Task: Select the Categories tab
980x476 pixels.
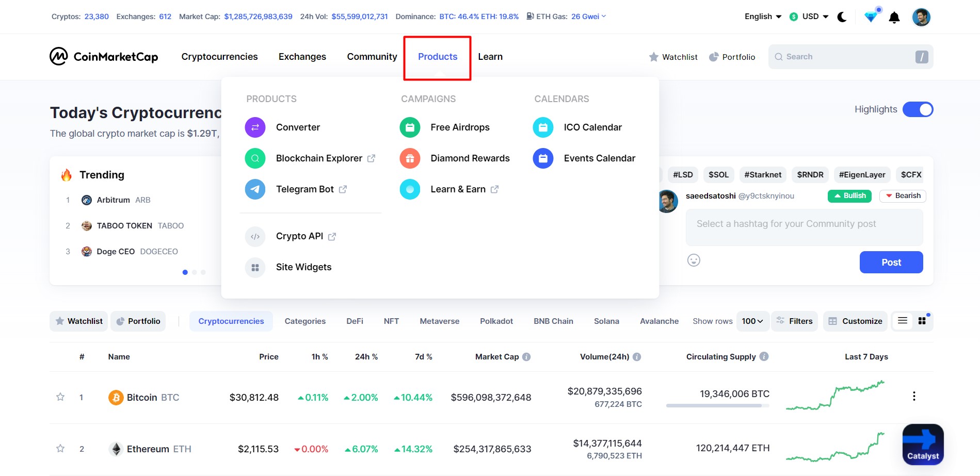Action: click(305, 321)
